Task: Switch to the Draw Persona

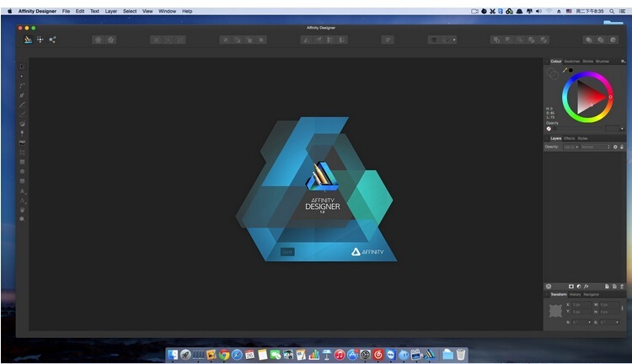Action: pyautogui.click(x=28, y=40)
